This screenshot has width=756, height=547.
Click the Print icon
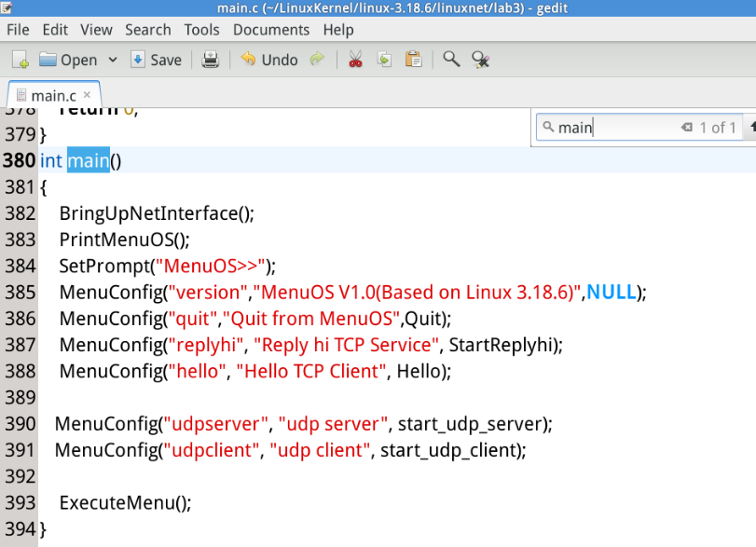pos(211,61)
